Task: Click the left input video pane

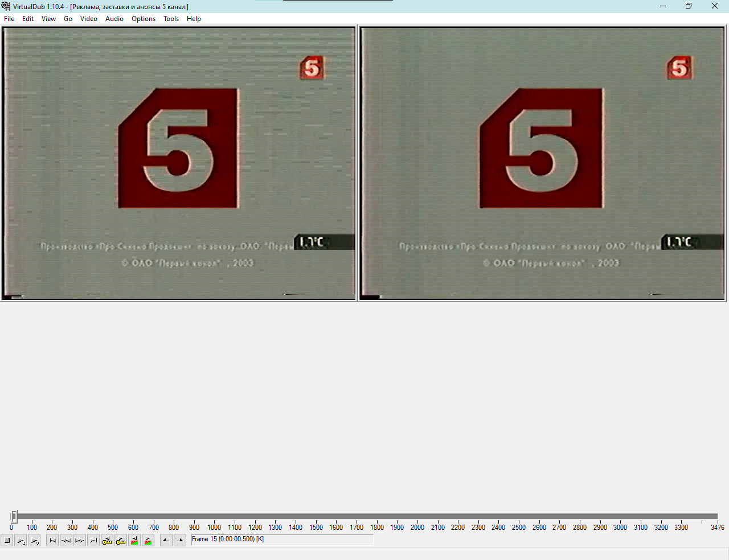Action: (x=179, y=163)
